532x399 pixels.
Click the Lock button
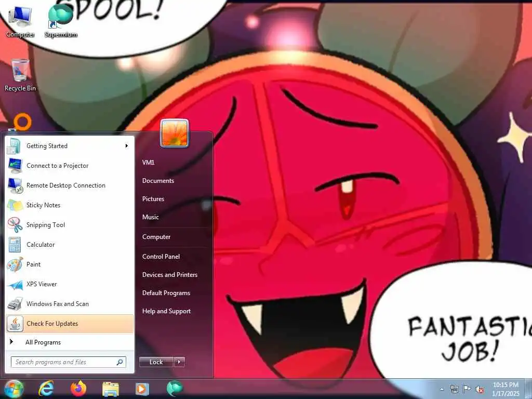(156, 362)
